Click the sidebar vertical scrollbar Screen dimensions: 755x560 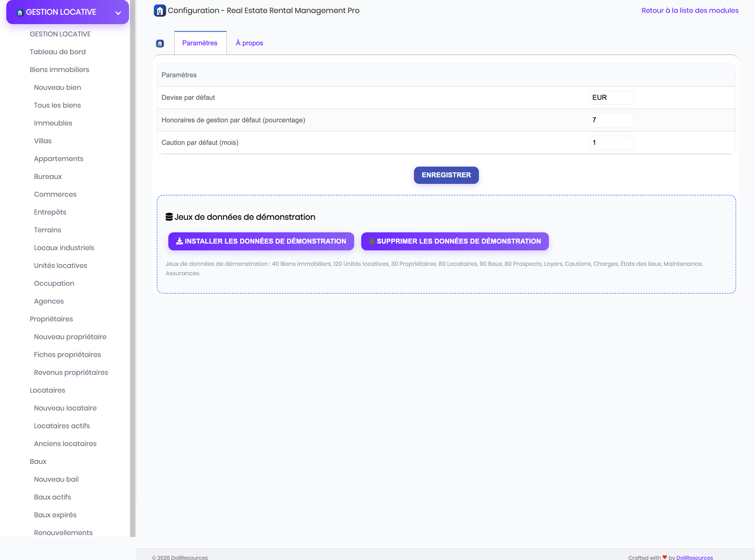(133, 268)
